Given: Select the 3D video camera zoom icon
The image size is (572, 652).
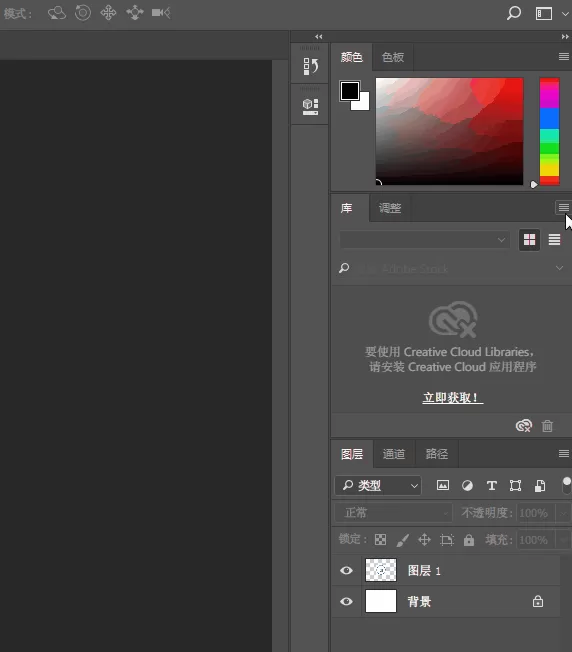Looking at the screenshot, I should point(161,13).
